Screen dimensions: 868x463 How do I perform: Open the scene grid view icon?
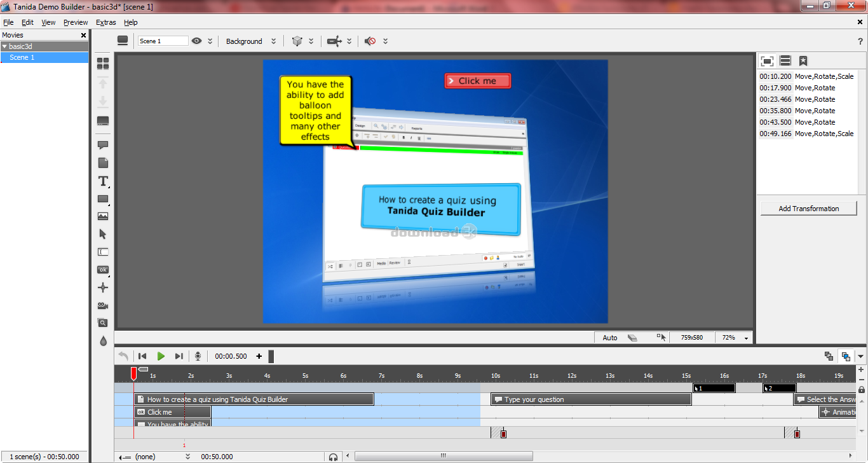(103, 64)
